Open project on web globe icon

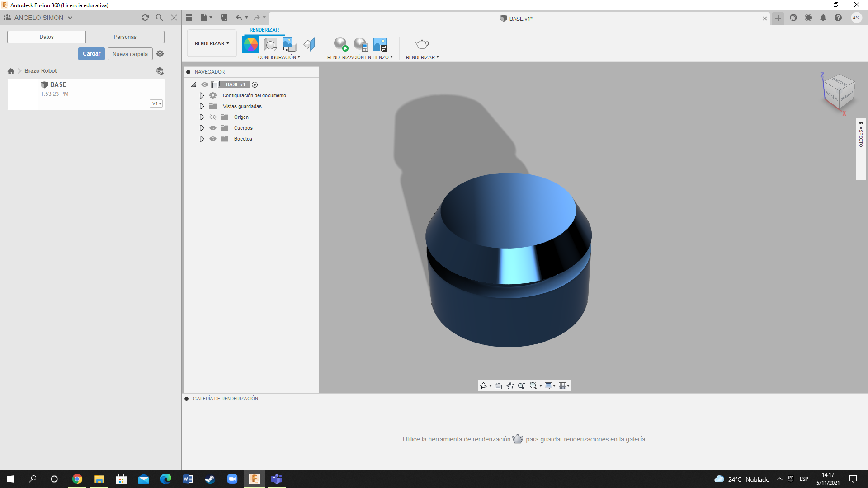click(160, 71)
